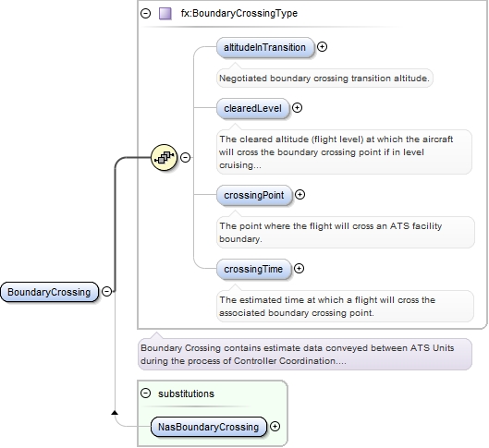
Task: Select the BoundaryCrossing element node
Action: point(49,292)
